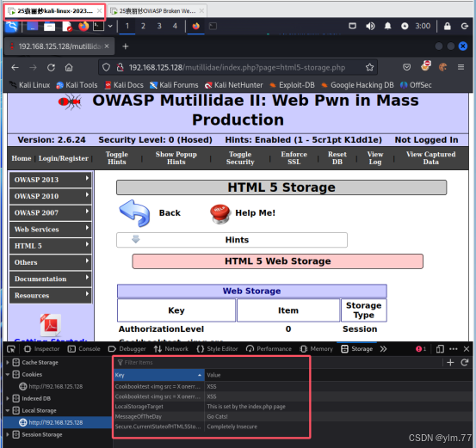This screenshot has width=476, height=448.
Task: Switch to the Console devtools tab
Action: pos(84,349)
